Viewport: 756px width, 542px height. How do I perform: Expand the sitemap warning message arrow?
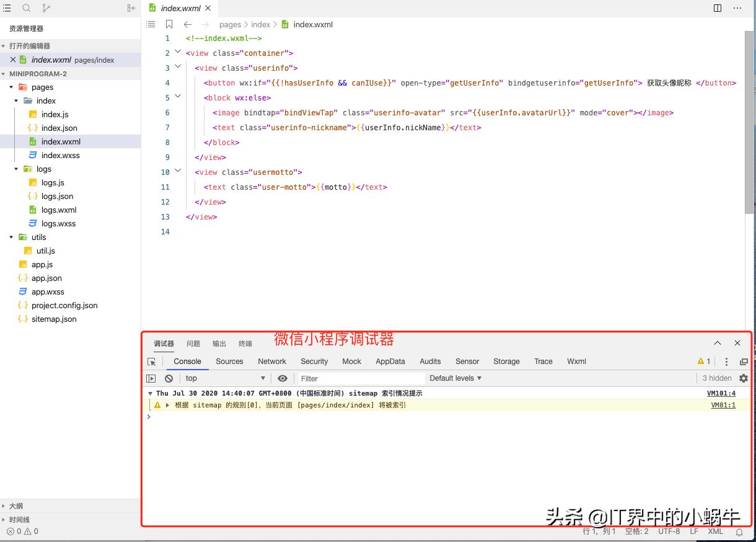(x=167, y=405)
